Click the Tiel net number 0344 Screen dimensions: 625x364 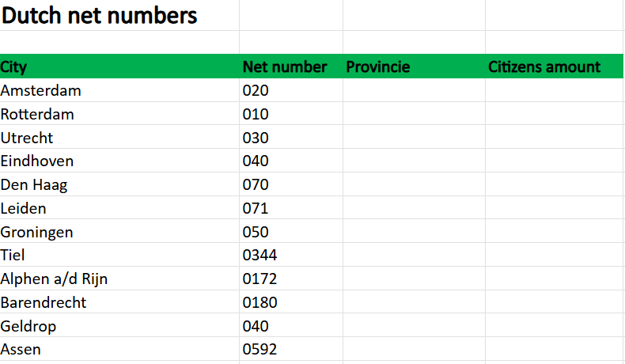(x=291, y=255)
